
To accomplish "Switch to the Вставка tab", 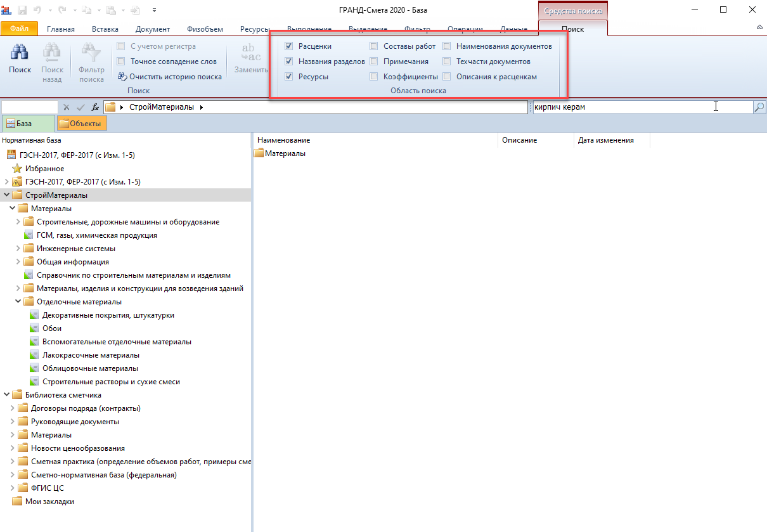I will (x=105, y=29).
